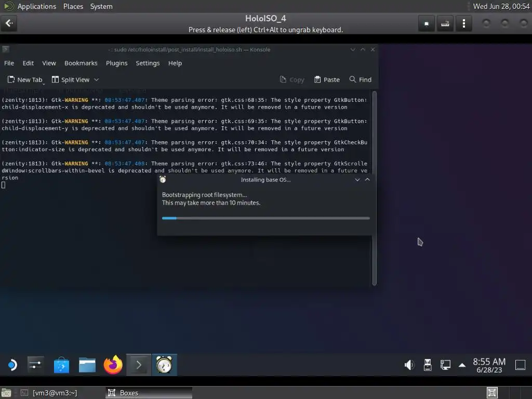
Task: Click the Konsole window minimize chevron
Action: [x=353, y=49]
